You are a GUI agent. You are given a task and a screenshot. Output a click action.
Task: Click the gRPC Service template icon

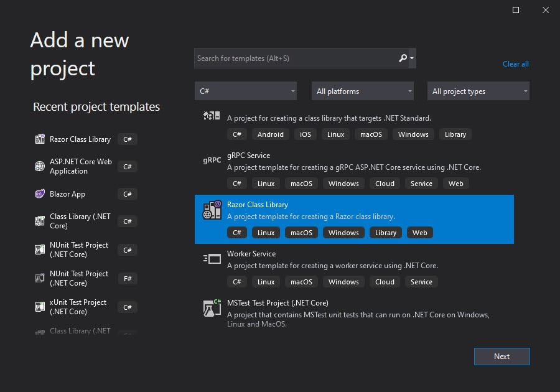click(x=212, y=161)
